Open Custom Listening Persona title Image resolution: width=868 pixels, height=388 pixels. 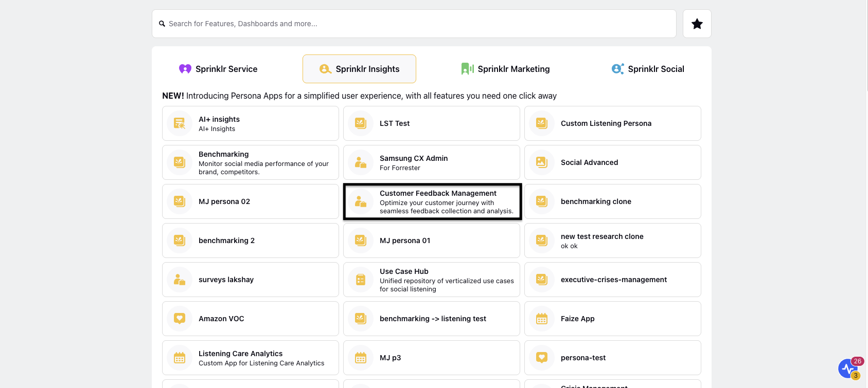coord(606,123)
